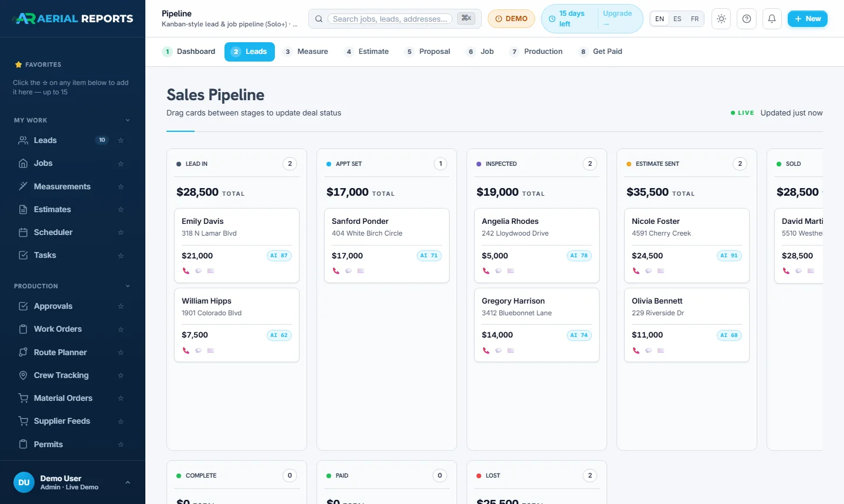Screen dimensions: 844x504
Task: Click the New button
Action: click(x=807, y=19)
